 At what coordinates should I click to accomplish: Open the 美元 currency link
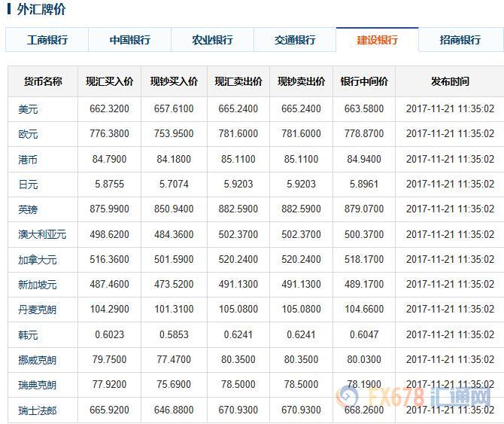[28, 109]
